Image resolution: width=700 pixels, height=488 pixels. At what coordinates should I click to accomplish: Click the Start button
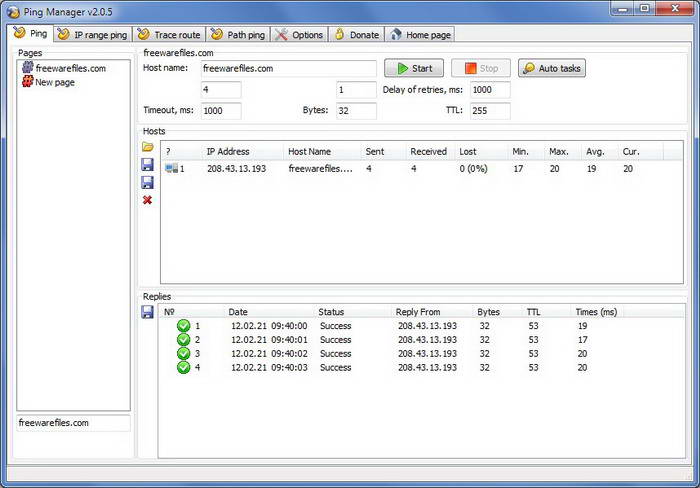[414, 68]
